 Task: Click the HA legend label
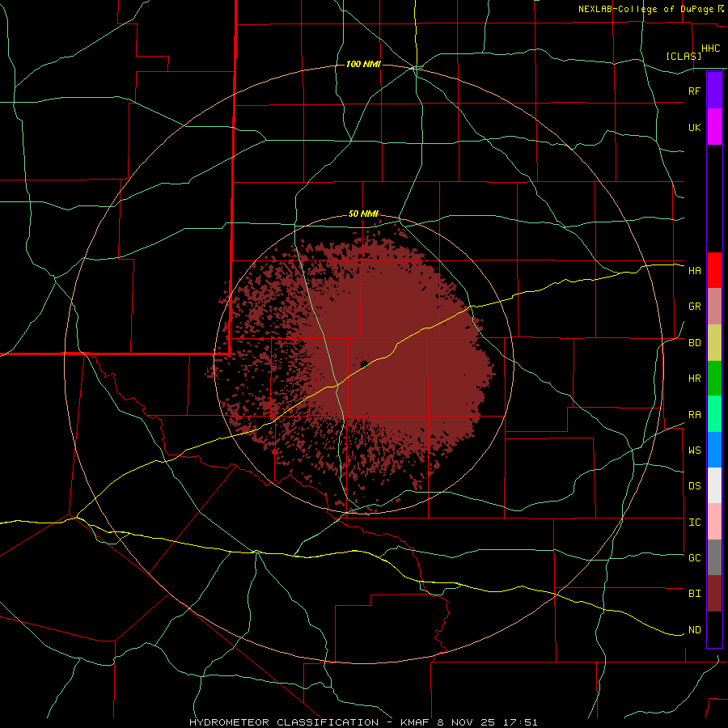pyautogui.click(x=694, y=271)
